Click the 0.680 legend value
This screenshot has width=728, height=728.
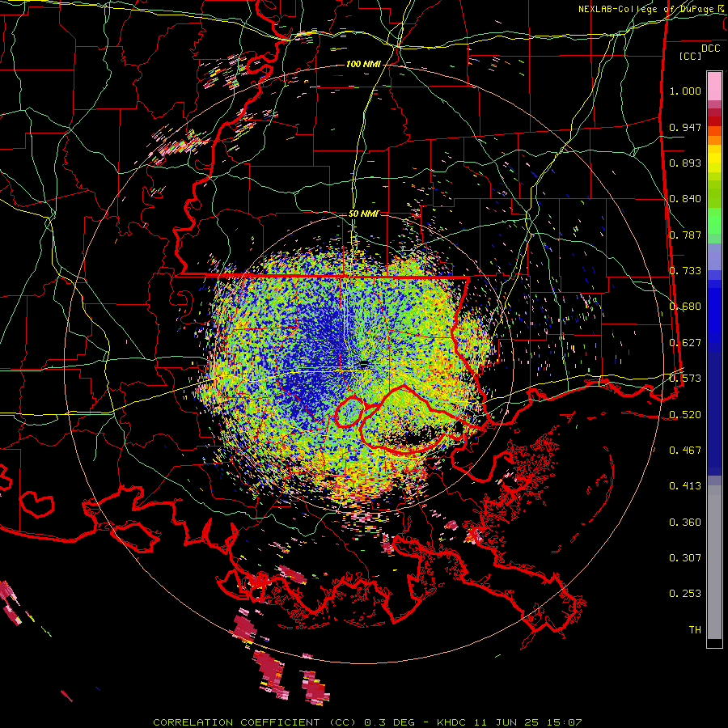point(685,307)
